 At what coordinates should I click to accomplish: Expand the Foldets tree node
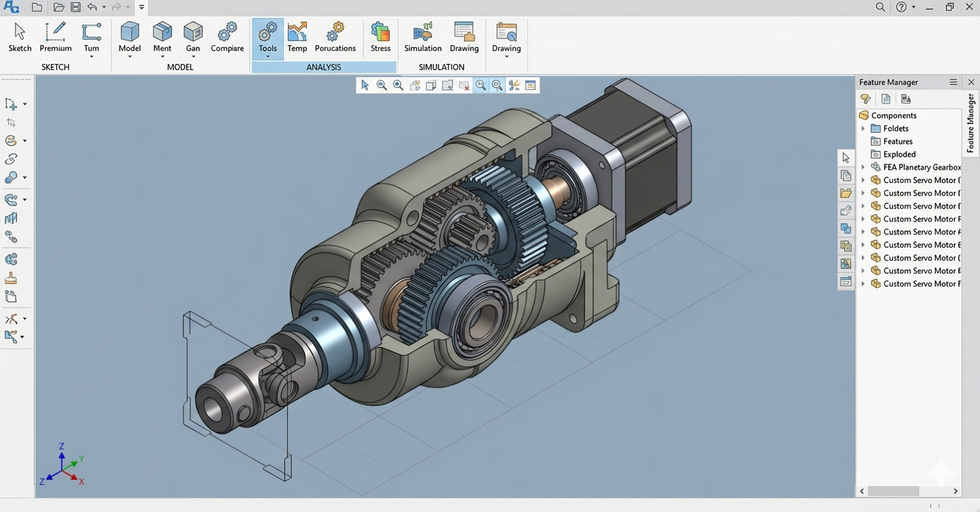863,129
